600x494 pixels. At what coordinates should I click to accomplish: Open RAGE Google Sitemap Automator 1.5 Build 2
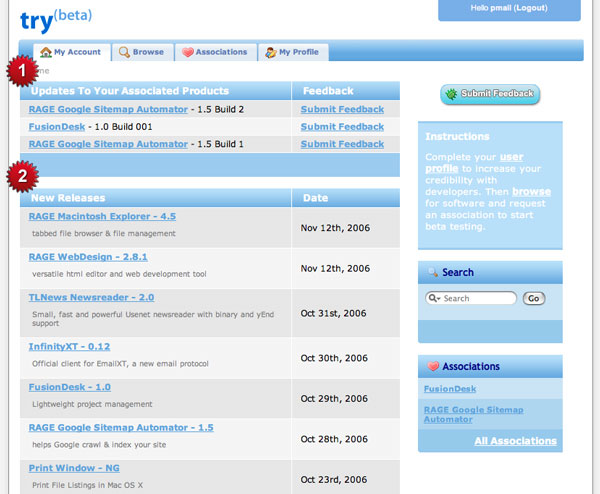(108, 109)
